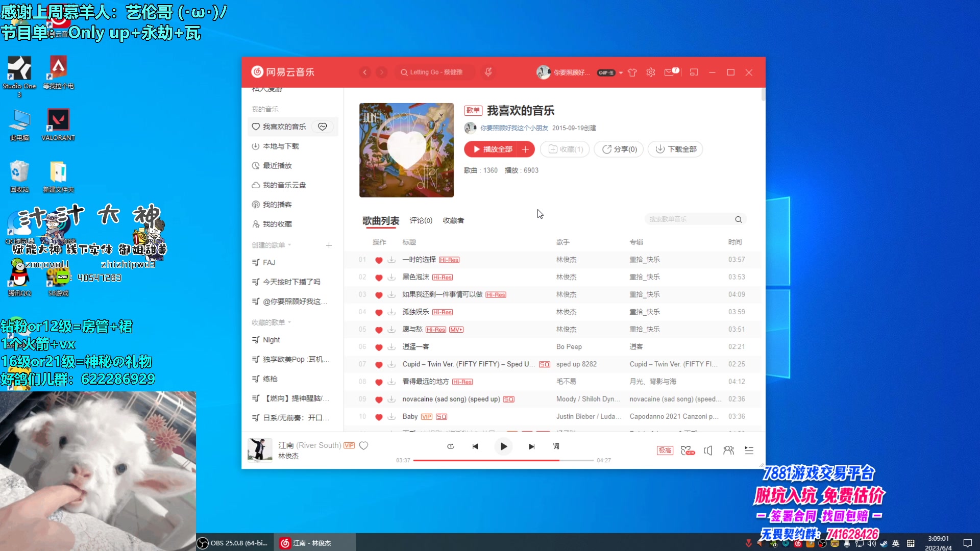Open the MV badge for 愿与愁
980x551 pixels.
(456, 330)
